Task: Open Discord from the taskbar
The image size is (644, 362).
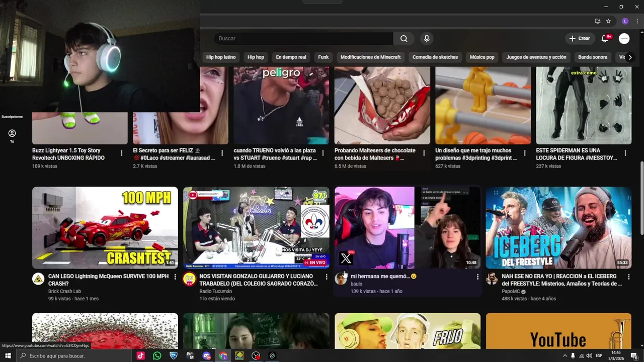Action: 207,356
